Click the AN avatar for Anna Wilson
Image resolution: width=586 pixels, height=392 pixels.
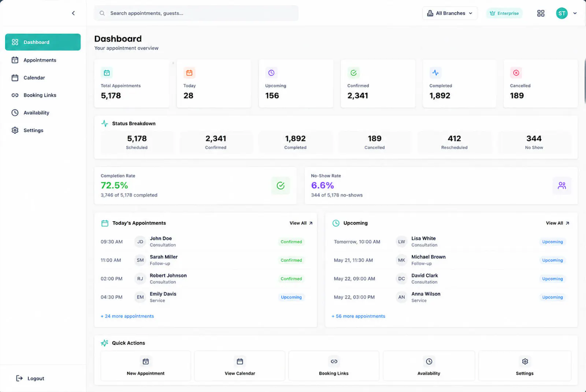(x=402, y=297)
